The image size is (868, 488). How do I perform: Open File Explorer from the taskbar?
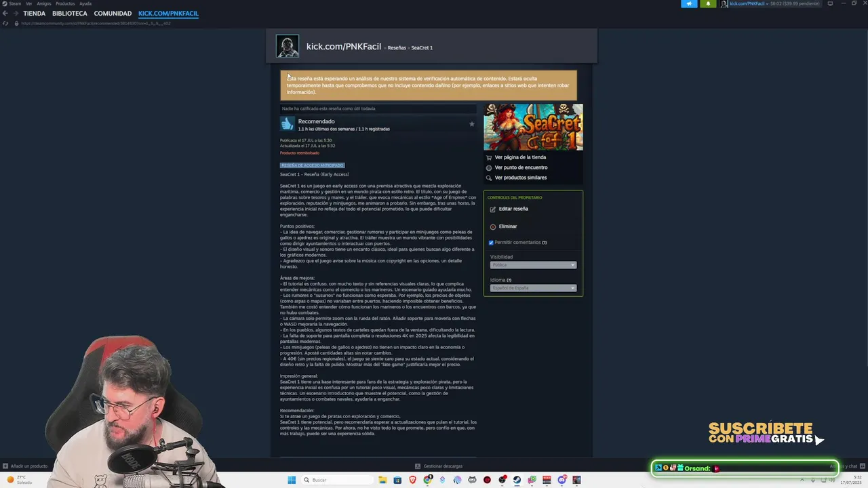tap(383, 480)
